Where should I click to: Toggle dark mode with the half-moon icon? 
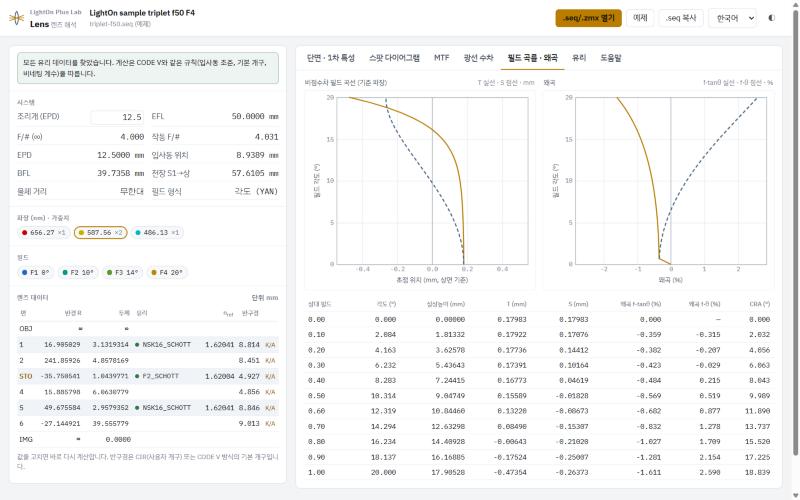click(771, 18)
